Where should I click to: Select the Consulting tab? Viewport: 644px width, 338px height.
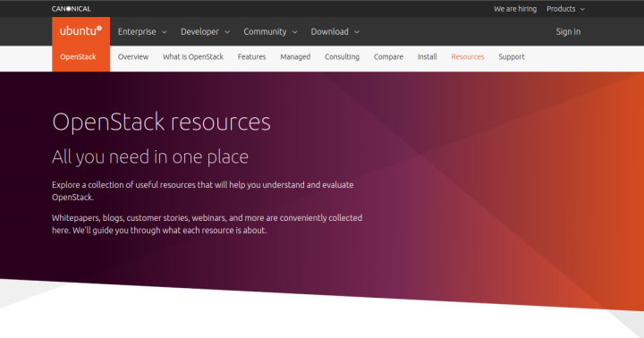point(342,56)
